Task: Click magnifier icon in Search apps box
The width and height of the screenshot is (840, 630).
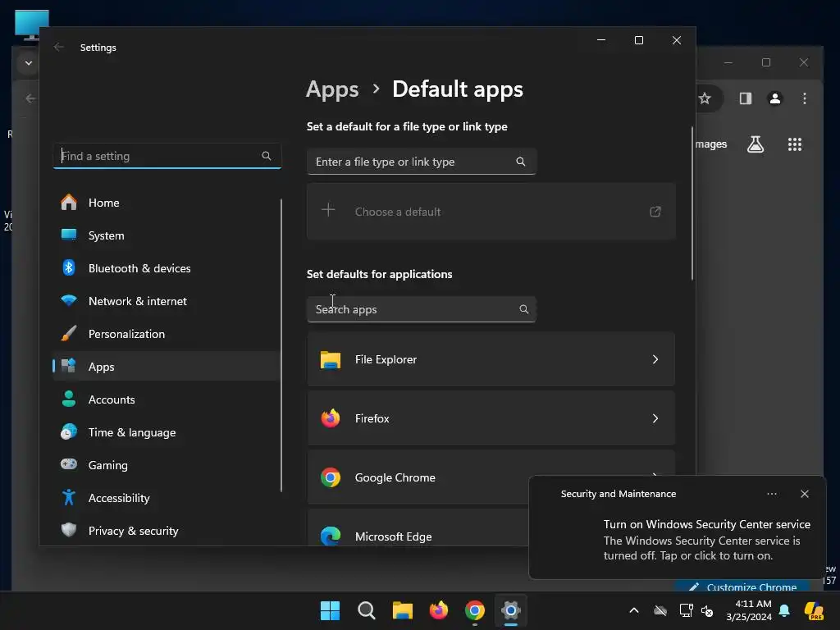Action: click(x=524, y=309)
